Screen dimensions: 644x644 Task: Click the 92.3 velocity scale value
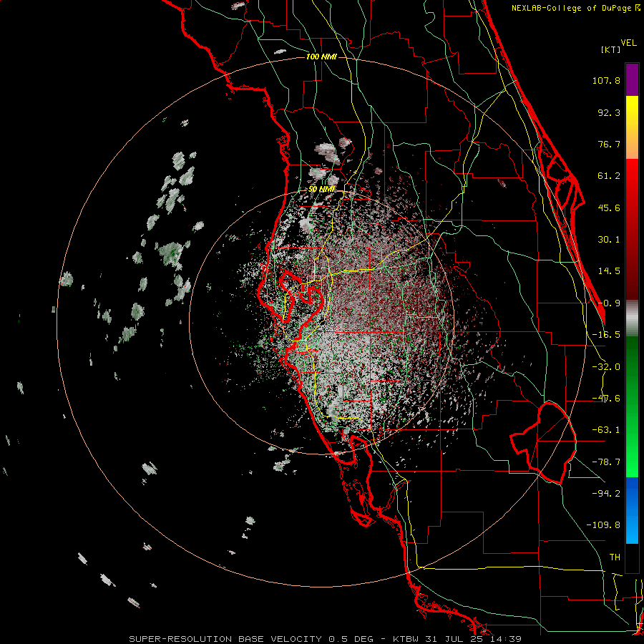[609, 112]
